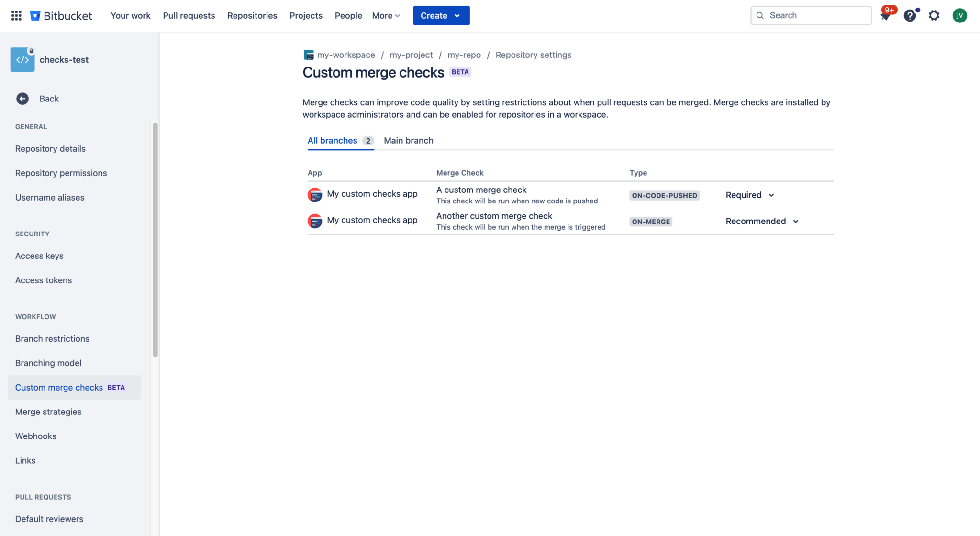Click the my-workspace breadcrumb link
This screenshot has height=536, width=980.
tap(346, 55)
